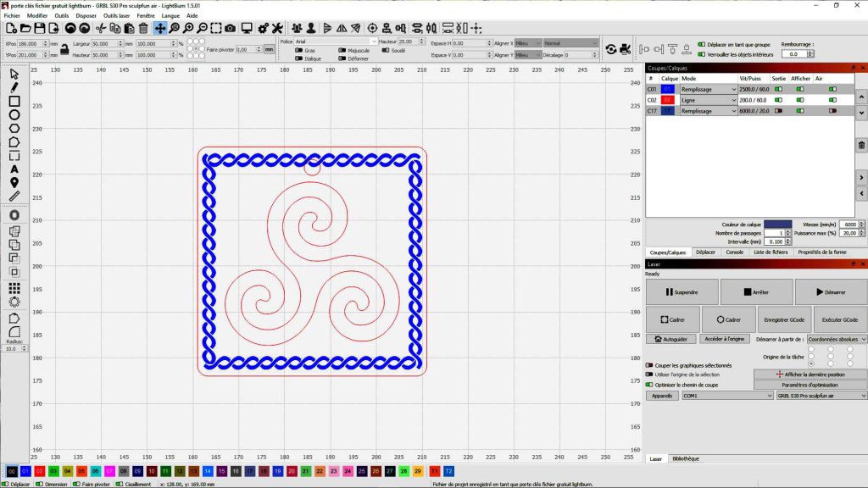Screen dimensions: 868x488
Task: Activate the Text tool (A icon)
Action: (14, 169)
